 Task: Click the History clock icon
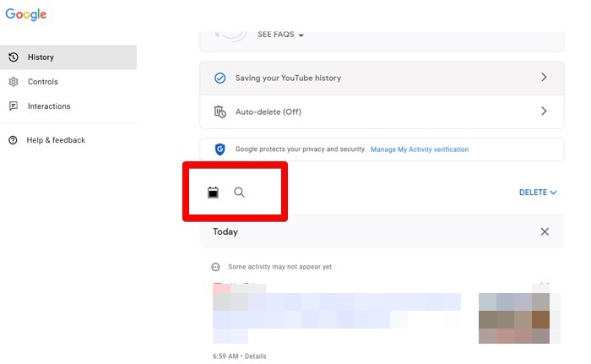pyautogui.click(x=14, y=57)
